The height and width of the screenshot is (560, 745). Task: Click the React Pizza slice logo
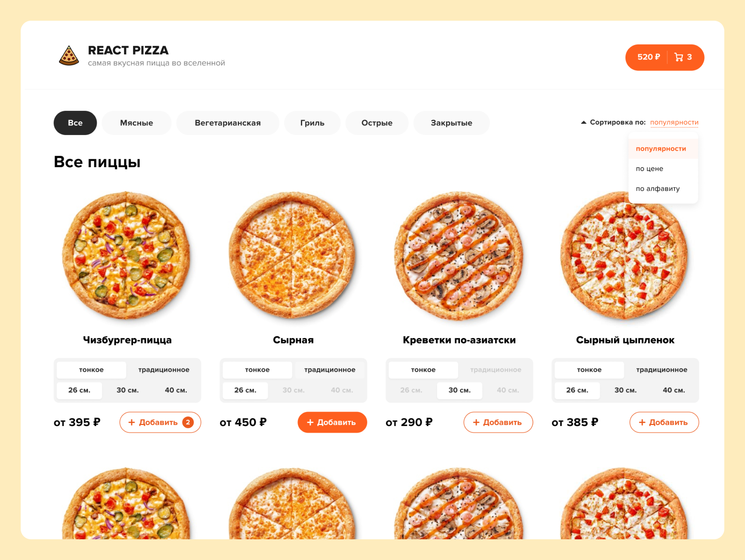69,56
